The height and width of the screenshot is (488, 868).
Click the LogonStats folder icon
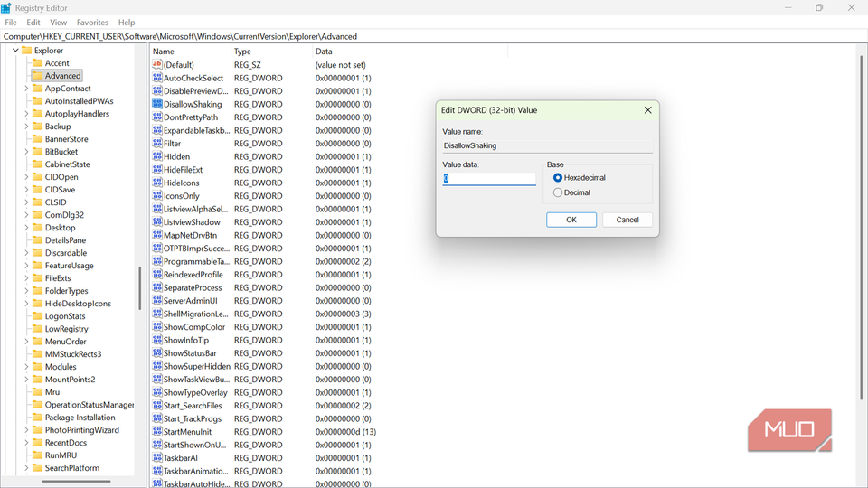click(x=38, y=316)
